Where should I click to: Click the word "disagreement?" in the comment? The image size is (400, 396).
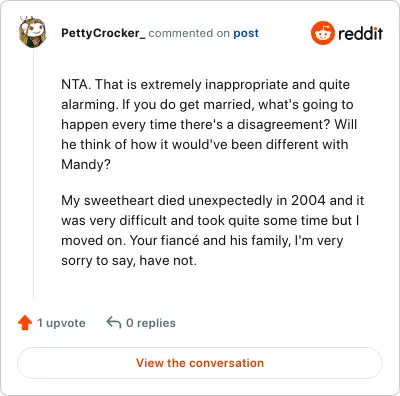(x=284, y=125)
